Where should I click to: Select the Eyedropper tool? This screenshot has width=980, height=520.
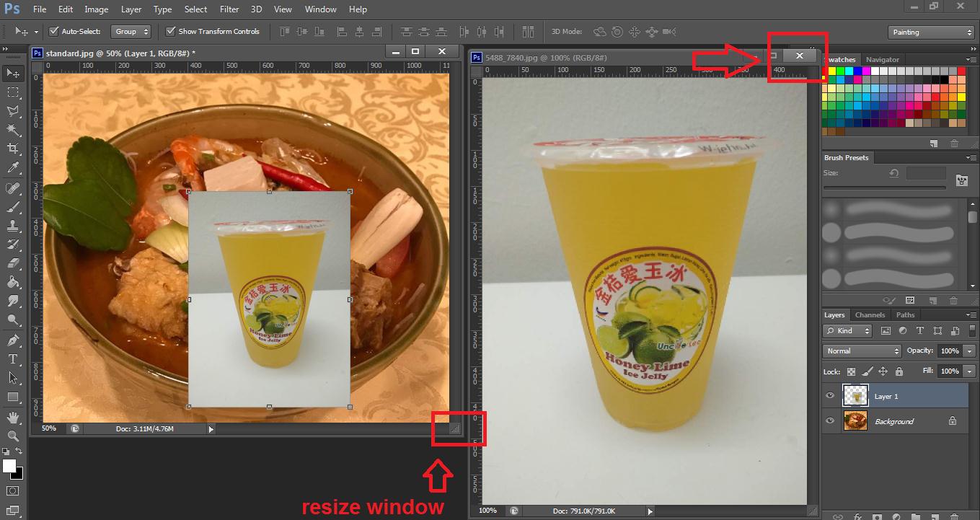[x=13, y=167]
